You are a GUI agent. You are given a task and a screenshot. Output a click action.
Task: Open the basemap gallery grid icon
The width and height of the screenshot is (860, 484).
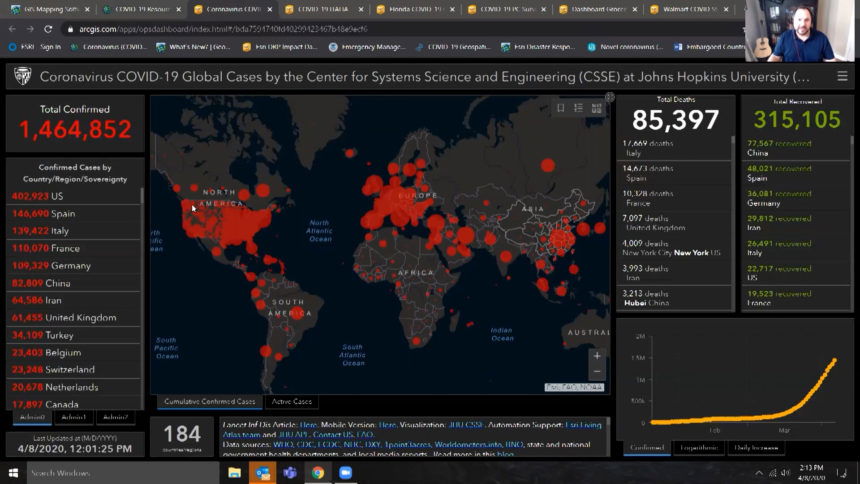(x=597, y=108)
